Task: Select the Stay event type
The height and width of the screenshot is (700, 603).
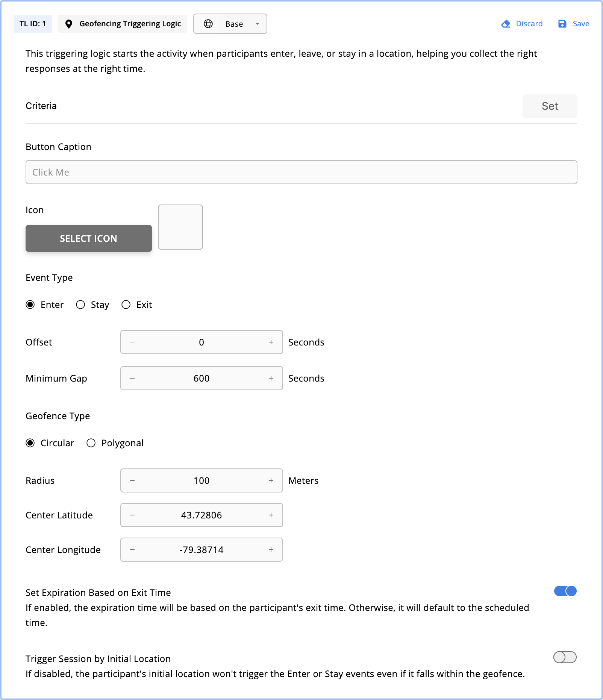Action: [80, 305]
